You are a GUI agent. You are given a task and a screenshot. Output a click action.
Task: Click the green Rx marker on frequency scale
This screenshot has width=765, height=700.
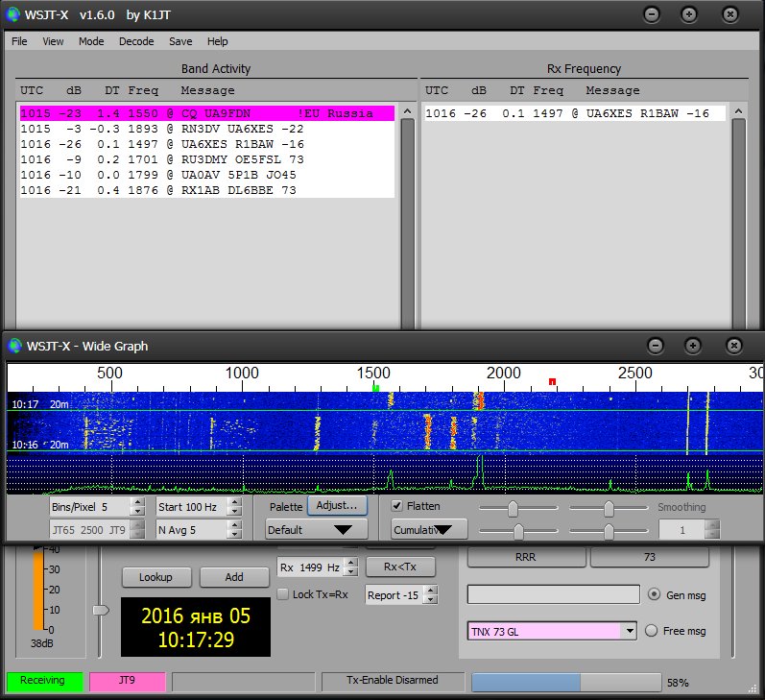pos(376,388)
